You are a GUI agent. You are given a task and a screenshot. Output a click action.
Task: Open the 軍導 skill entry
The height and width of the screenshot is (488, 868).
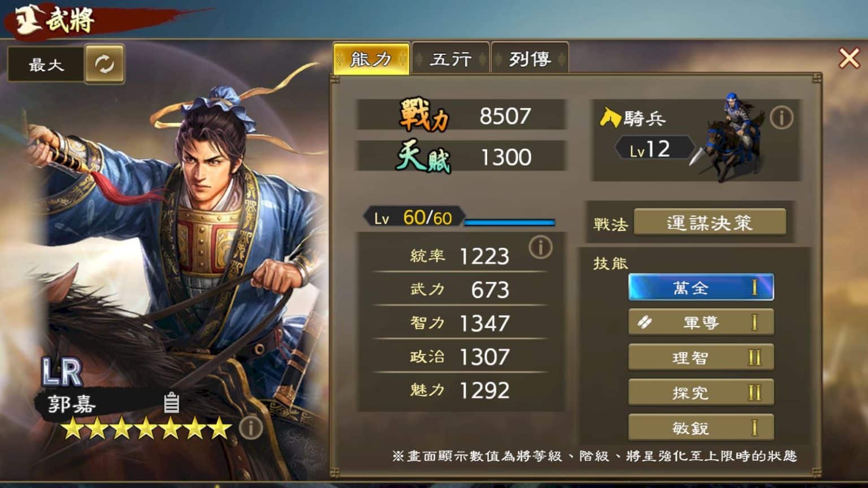tap(701, 323)
